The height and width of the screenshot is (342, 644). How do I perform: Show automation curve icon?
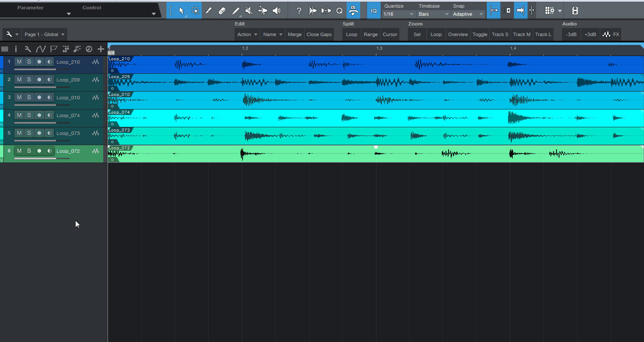(41, 49)
